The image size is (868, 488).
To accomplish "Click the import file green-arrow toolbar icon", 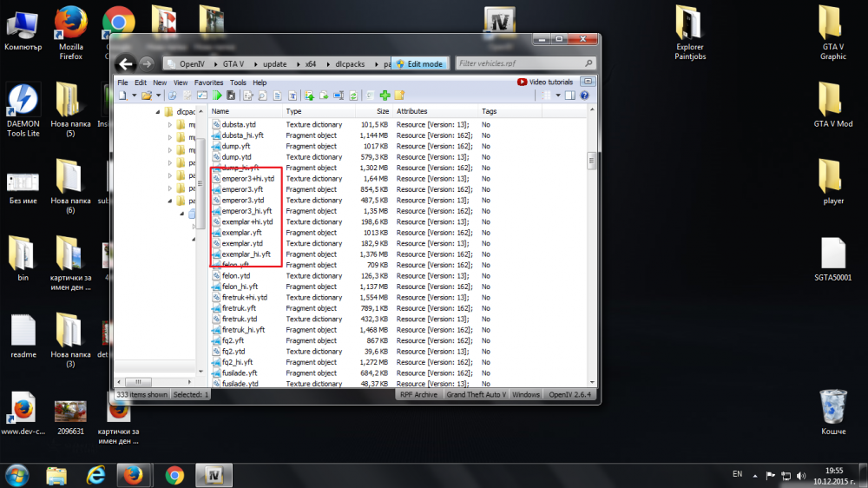I will click(x=309, y=96).
